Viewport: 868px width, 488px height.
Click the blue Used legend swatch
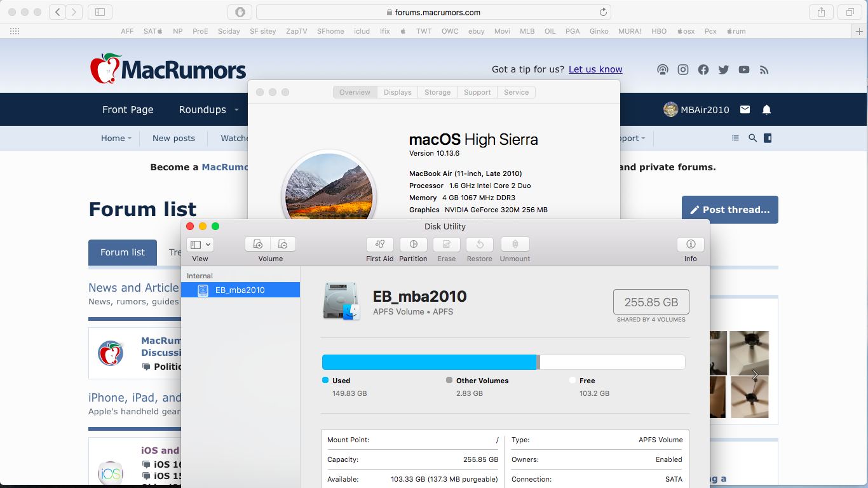click(325, 380)
